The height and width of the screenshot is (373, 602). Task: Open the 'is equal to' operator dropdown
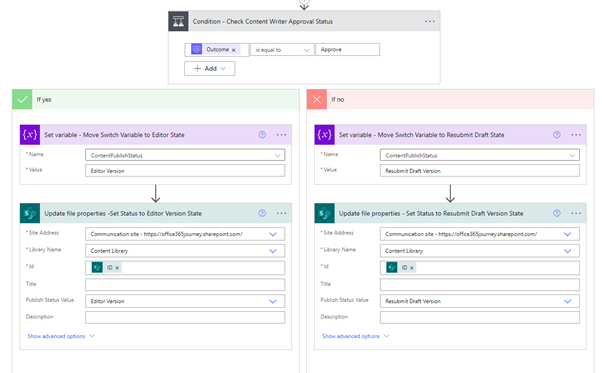coord(282,50)
